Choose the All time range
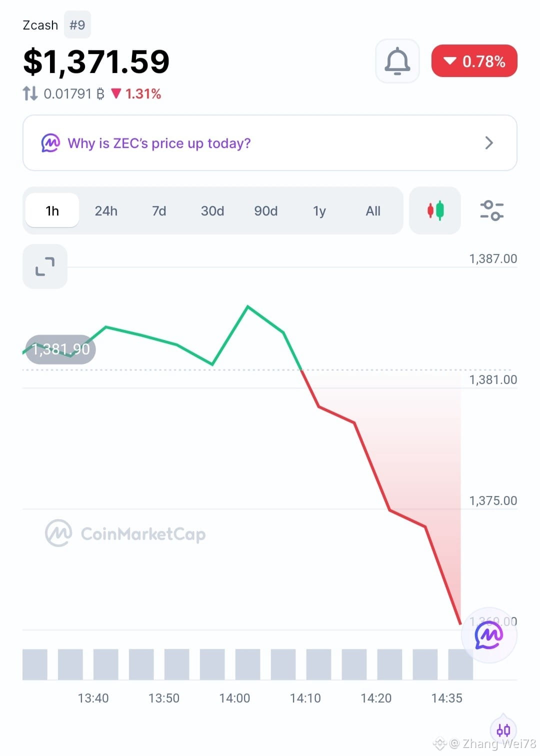This screenshot has width=540, height=756. [x=373, y=210]
